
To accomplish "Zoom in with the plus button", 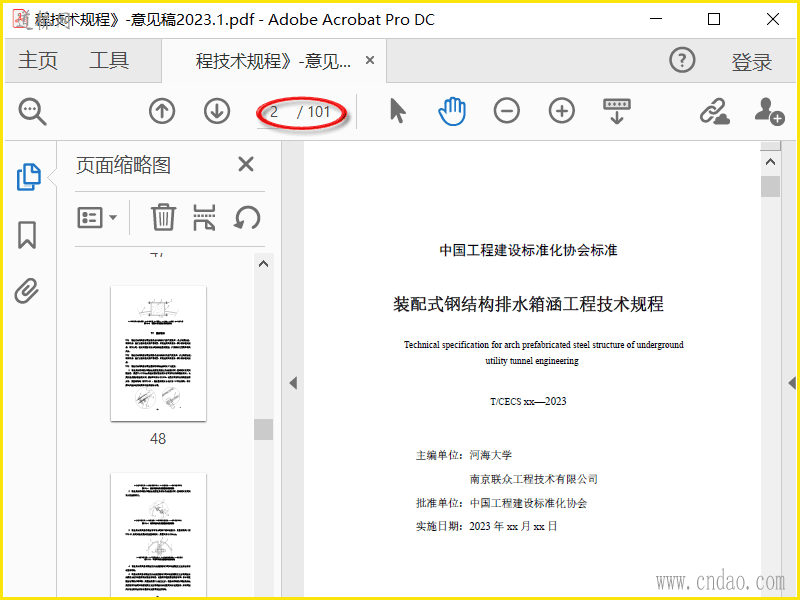I will tap(561, 111).
